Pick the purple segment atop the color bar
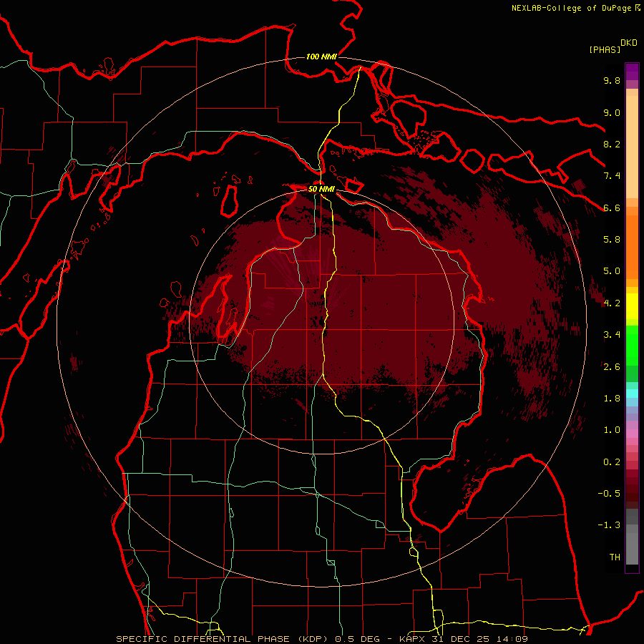The height and width of the screenshot is (644, 644). coord(632,72)
